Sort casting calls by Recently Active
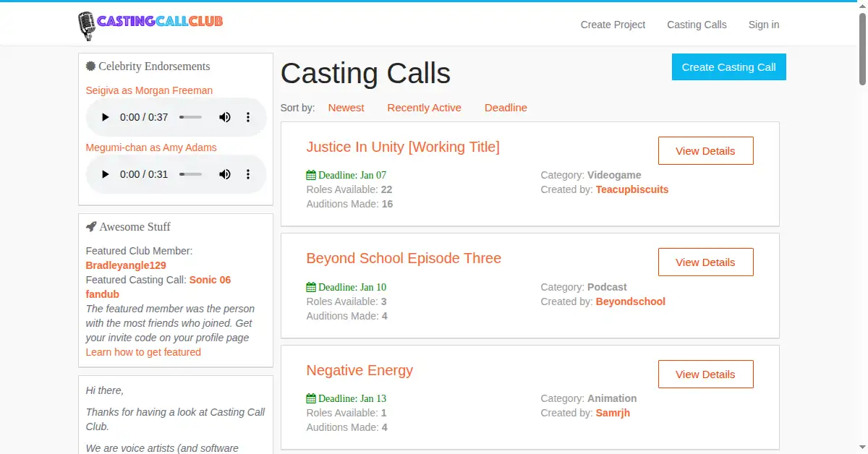Viewport: 868px width, 454px height. click(x=424, y=108)
